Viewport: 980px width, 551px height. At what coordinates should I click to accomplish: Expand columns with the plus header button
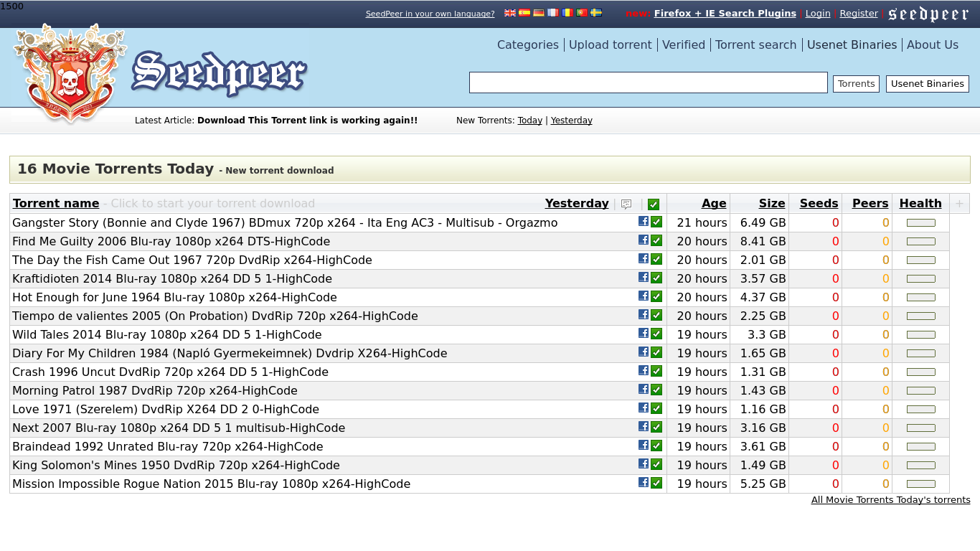tap(959, 204)
